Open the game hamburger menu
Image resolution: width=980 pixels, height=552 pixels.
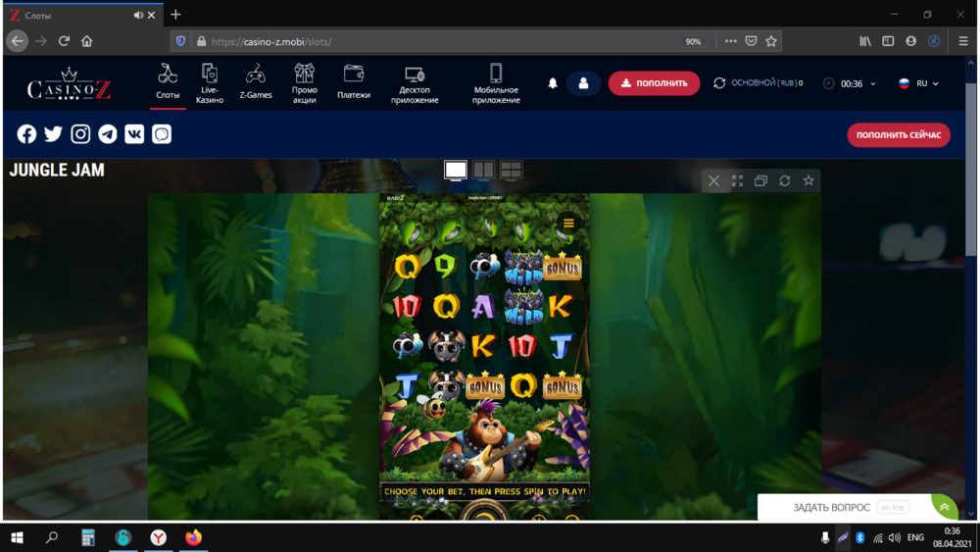click(x=568, y=224)
